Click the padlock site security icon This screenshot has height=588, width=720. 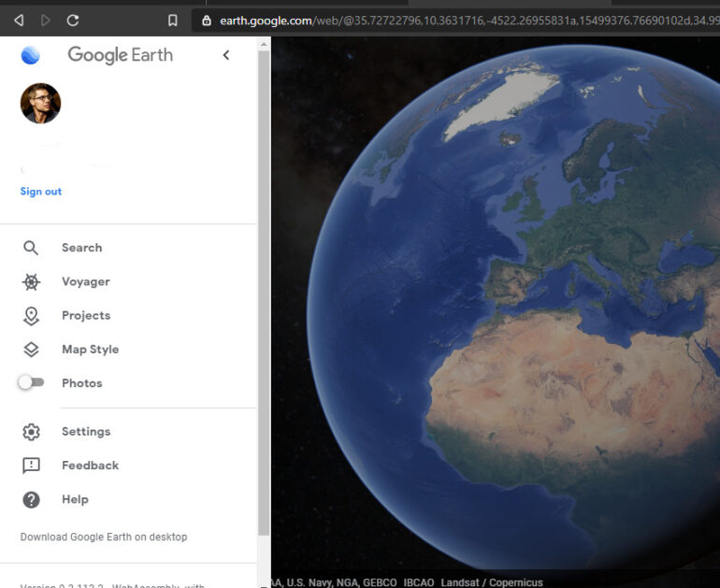pos(207,21)
